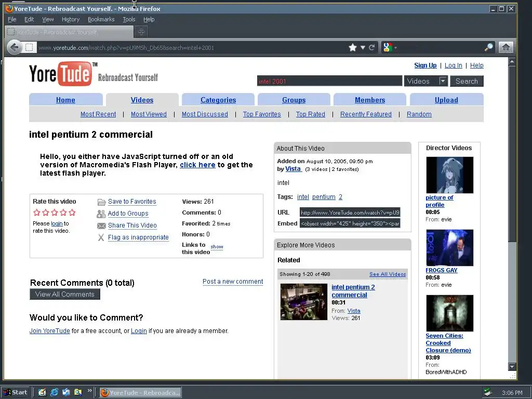Expand the quick launch overflow chevron
This screenshot has width=532, height=399.
(89, 391)
